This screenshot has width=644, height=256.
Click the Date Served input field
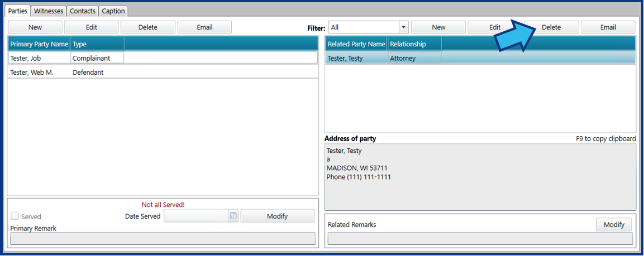[196, 216]
